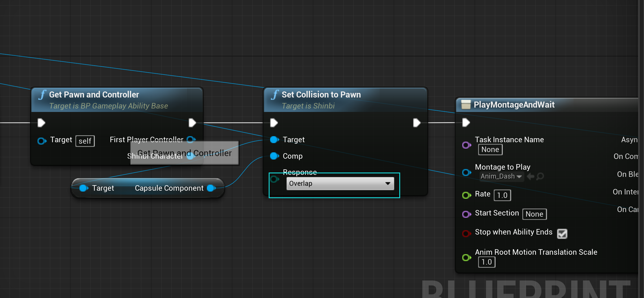Click the function icon on Set Collision to Pawn
Viewport: 644px width, 298px height.
pyautogui.click(x=274, y=94)
